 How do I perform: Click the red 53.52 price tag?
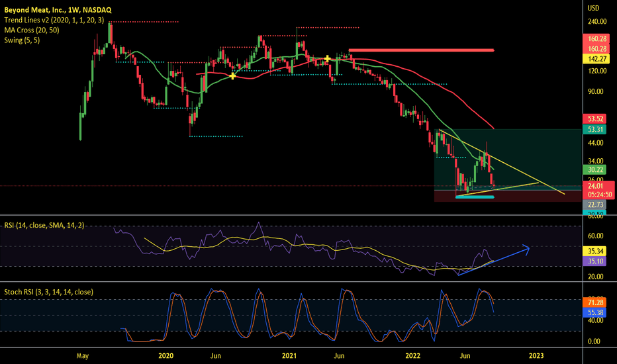coord(594,119)
